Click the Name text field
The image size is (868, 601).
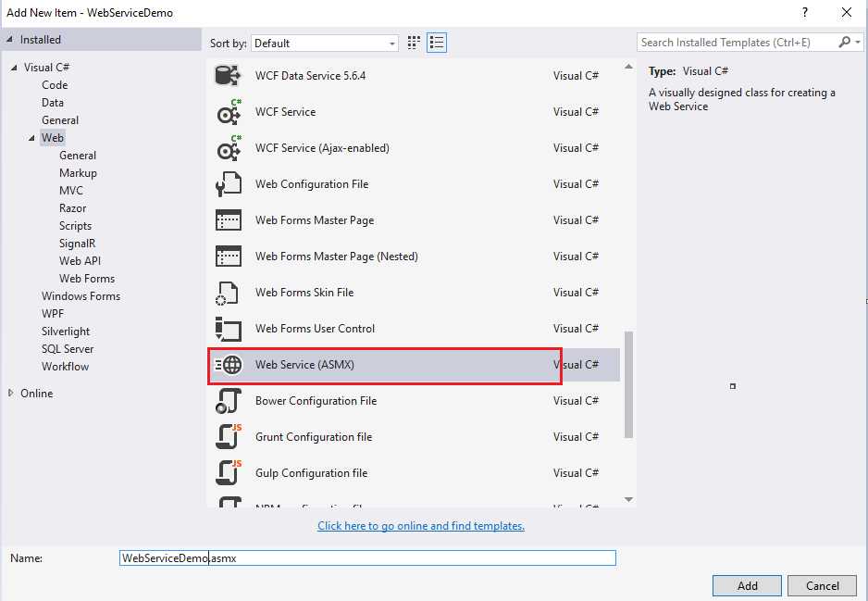tap(367, 557)
